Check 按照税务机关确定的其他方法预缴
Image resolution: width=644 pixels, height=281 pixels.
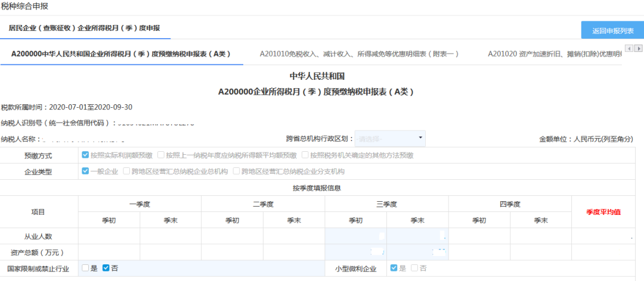(305, 155)
